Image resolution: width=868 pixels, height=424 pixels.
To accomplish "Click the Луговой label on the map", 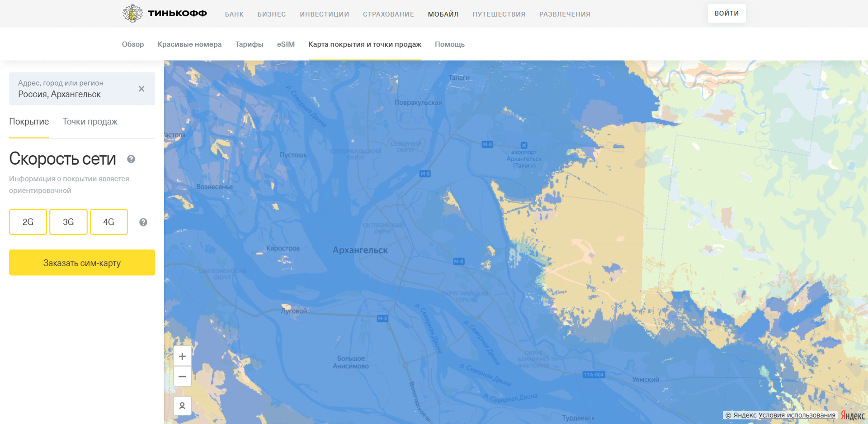I will click(x=294, y=311).
